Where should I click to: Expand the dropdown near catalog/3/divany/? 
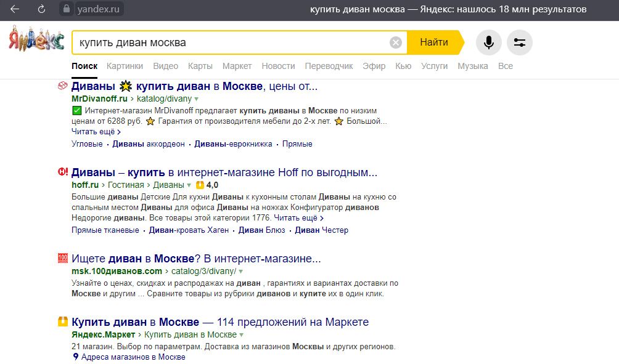(240, 270)
